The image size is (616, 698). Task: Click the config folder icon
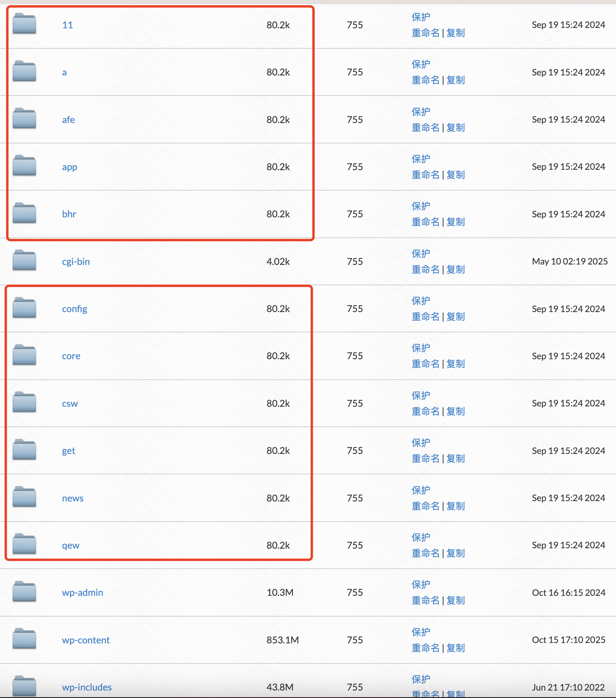click(x=24, y=308)
